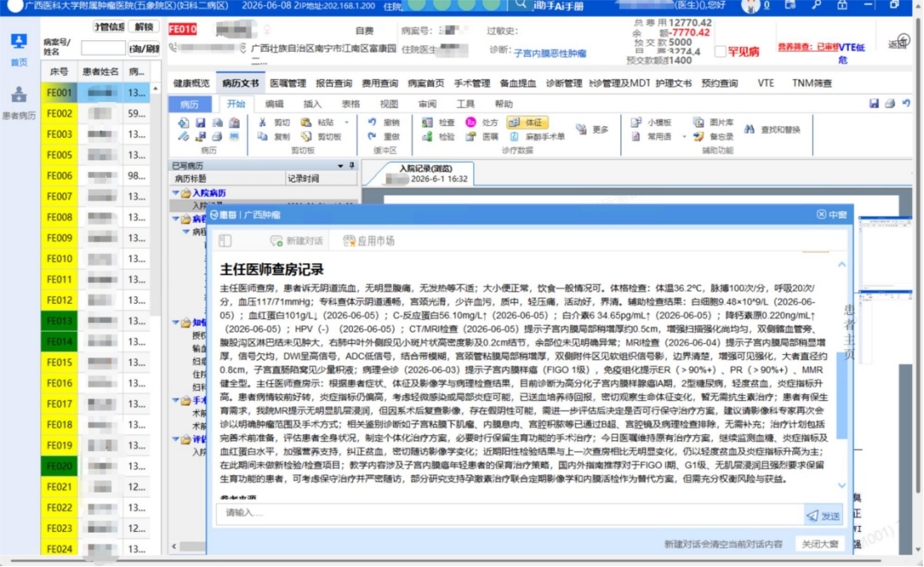Image resolution: width=924 pixels, height=567 pixels.
Task: Select bed FE013 in patient list
Action: click(x=59, y=321)
